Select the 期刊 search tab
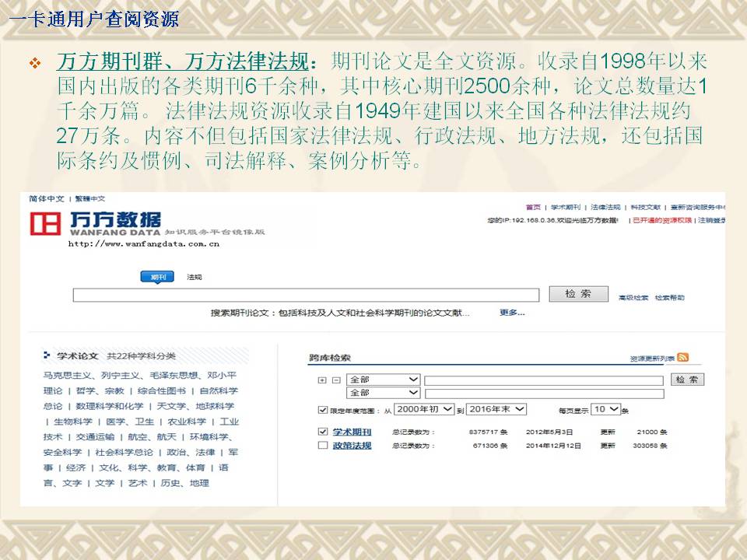This screenshot has height=560, width=747. point(157,277)
